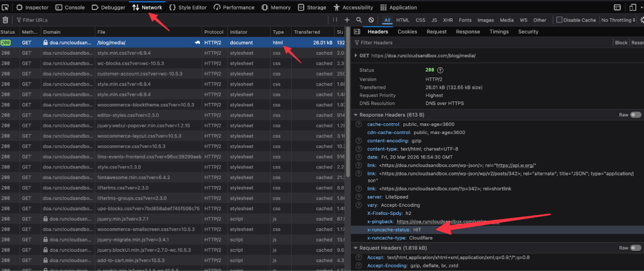The width and height of the screenshot is (644, 271).
Task: Click the Block button
Action: pyautogui.click(x=621, y=43)
